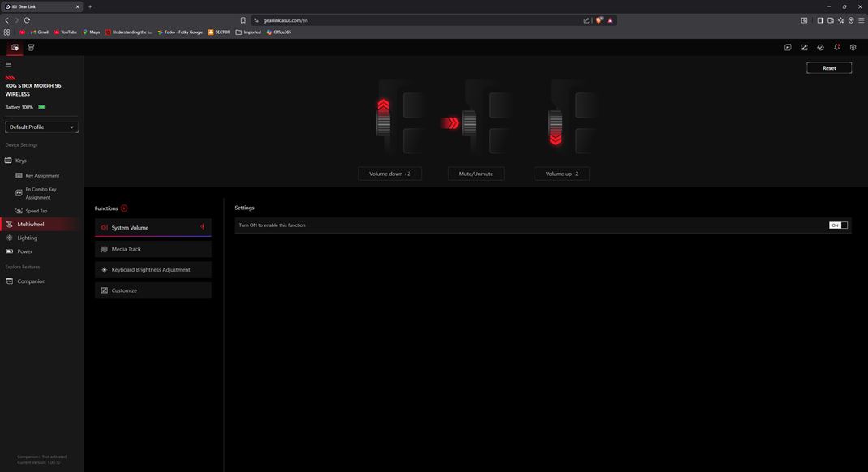
Task: Open the Brave Shields icon
Action: (599, 20)
